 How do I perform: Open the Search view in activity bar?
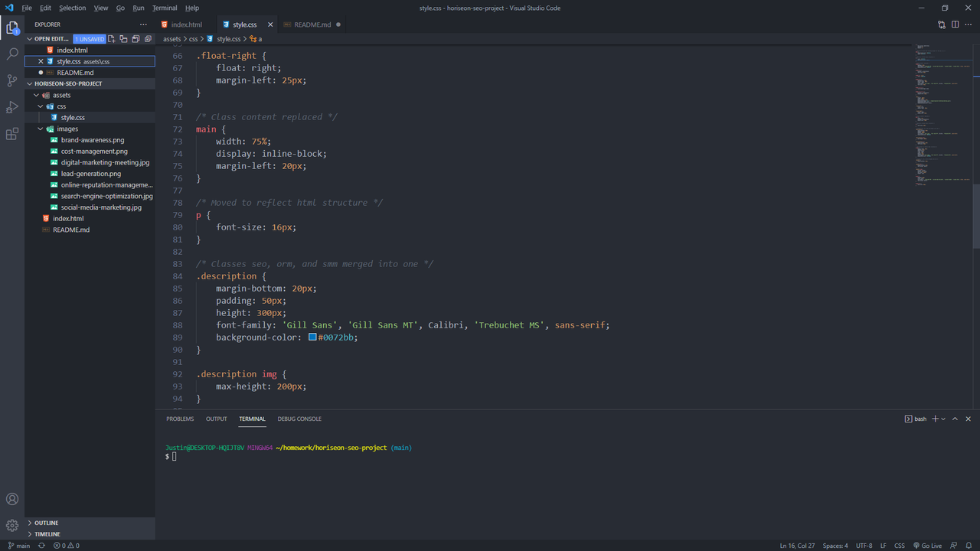(x=12, y=54)
